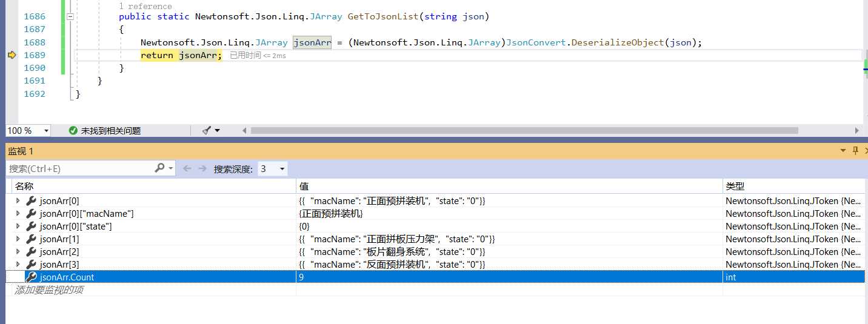Click the horizontal scrollbar under the code editor

point(524,130)
